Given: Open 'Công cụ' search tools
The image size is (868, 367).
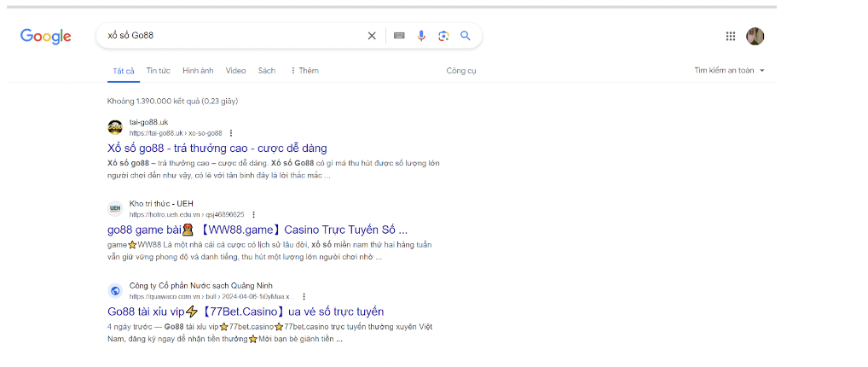Looking at the screenshot, I should (x=461, y=71).
